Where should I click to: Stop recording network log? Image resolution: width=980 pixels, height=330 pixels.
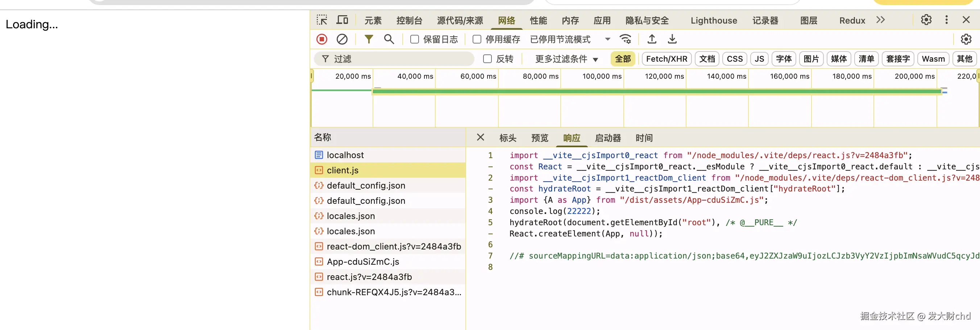coord(322,39)
